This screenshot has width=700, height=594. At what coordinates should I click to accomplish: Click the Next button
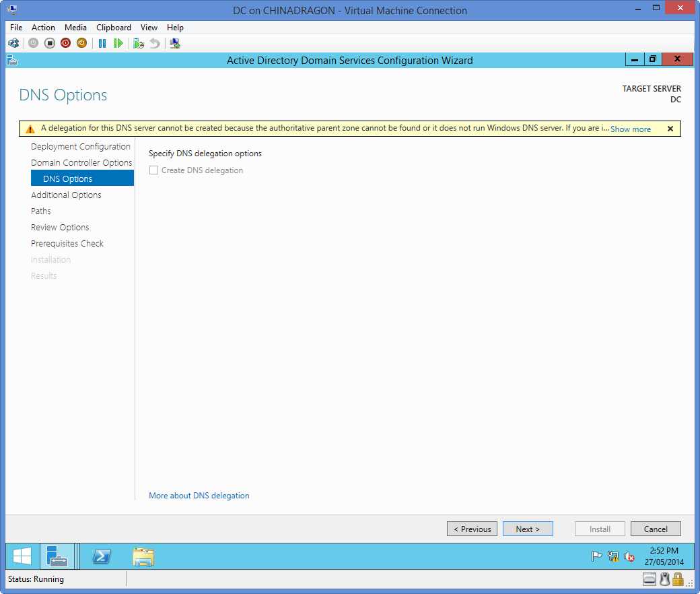point(528,529)
